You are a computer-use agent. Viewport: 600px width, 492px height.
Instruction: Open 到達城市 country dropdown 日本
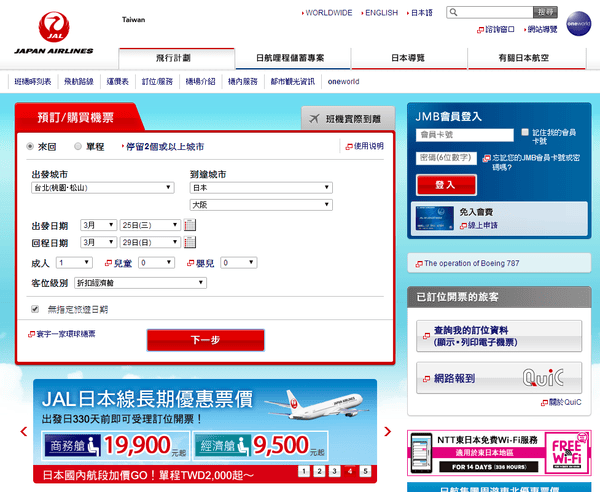click(x=261, y=187)
